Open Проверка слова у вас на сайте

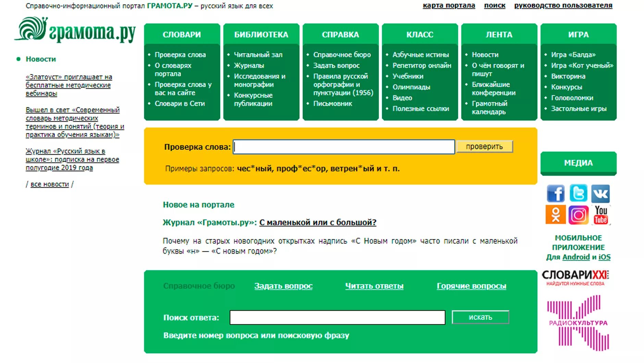(x=183, y=89)
